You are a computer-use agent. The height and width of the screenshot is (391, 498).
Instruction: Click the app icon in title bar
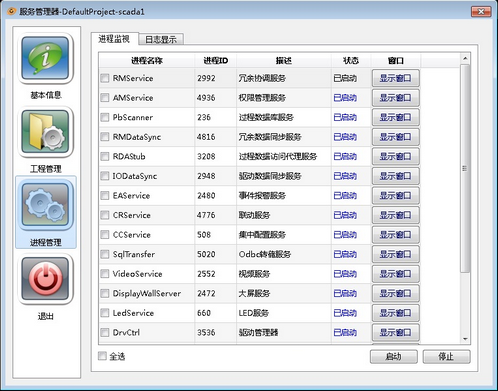pos(12,12)
